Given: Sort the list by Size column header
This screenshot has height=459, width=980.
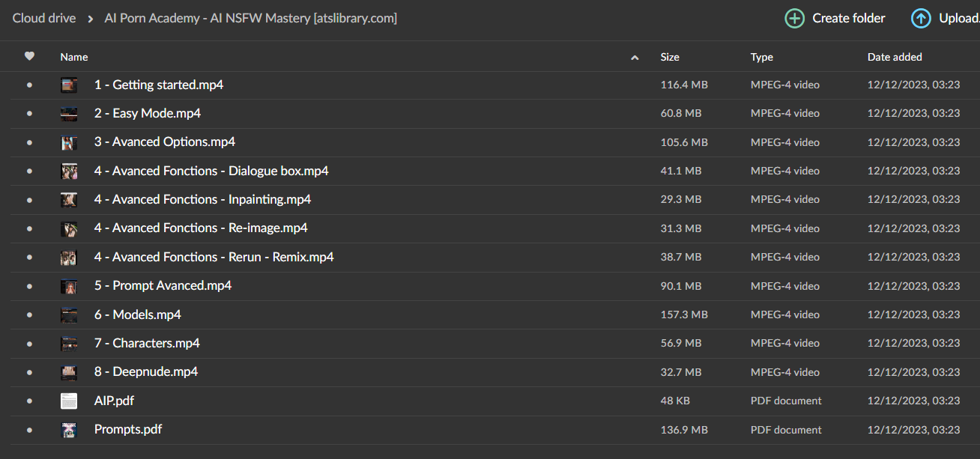Looking at the screenshot, I should pos(670,57).
